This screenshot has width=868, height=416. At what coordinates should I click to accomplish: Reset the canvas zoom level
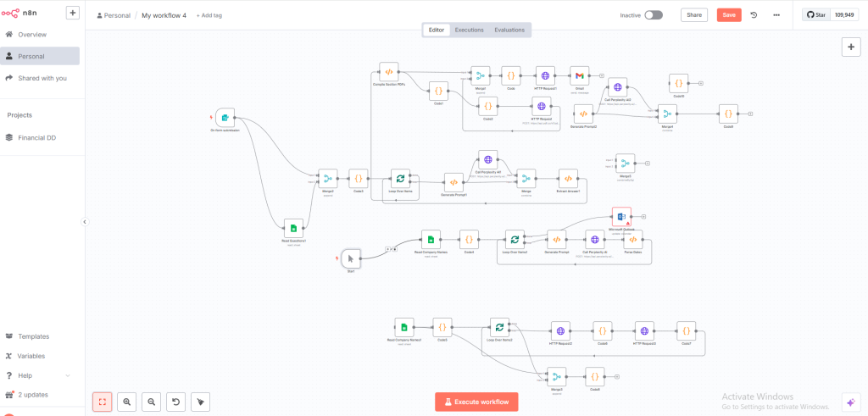175,402
